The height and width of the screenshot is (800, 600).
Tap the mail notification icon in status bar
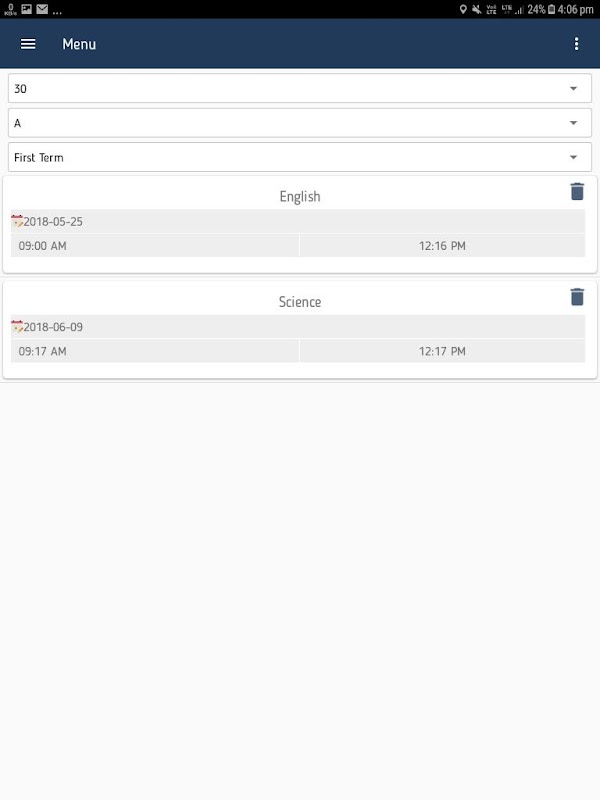point(42,9)
